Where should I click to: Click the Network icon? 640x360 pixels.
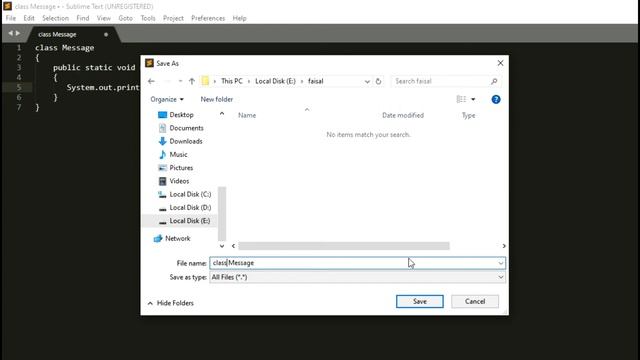coord(158,238)
